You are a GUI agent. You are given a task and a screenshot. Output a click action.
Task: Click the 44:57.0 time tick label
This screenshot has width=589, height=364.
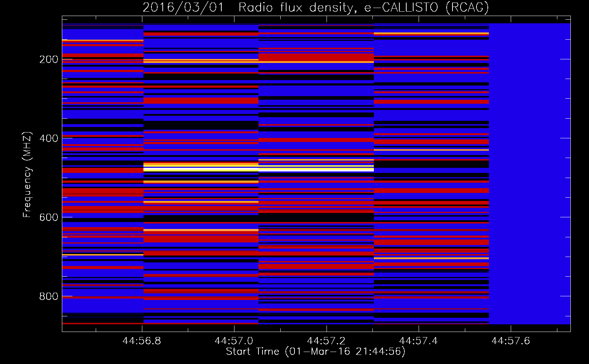tap(234, 341)
